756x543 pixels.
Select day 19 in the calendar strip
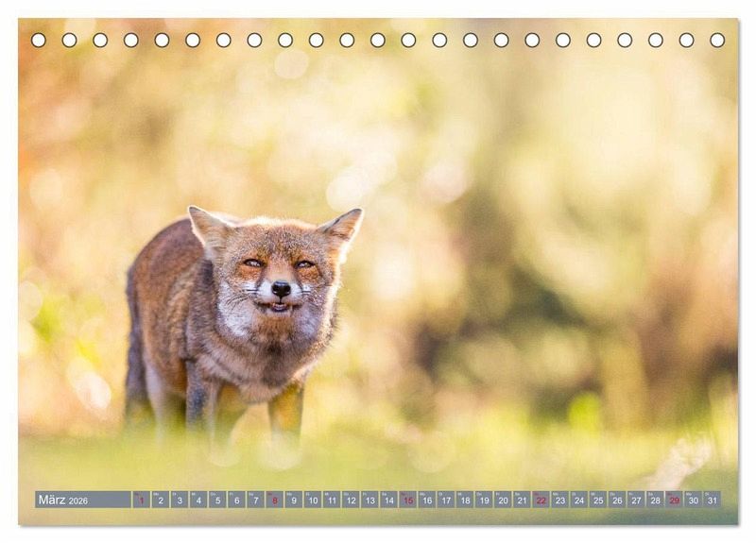point(484,500)
